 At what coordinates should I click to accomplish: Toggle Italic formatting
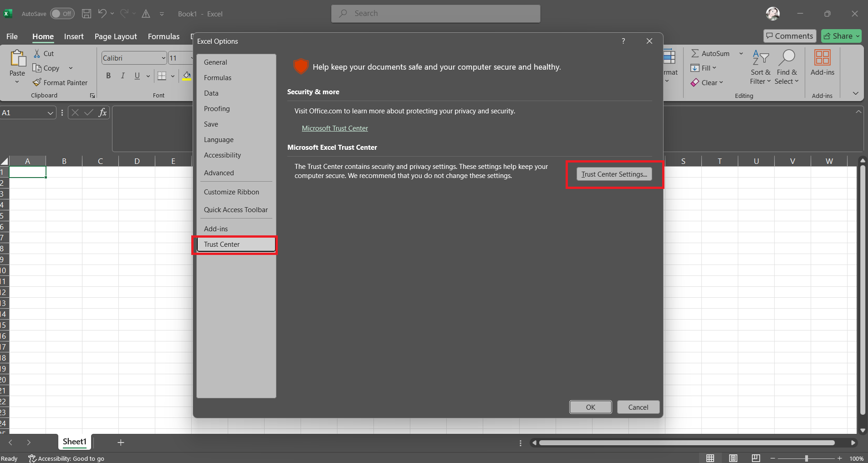click(x=123, y=76)
